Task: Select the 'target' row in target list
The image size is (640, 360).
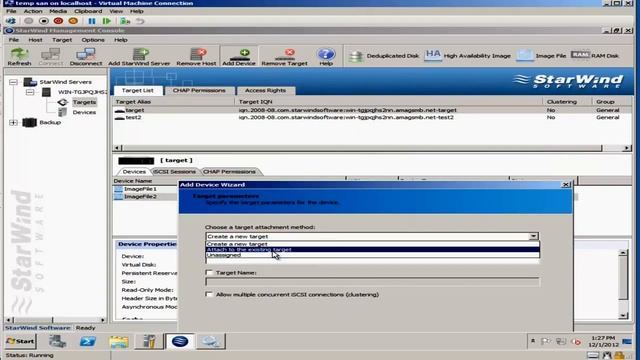Action: [x=371, y=110]
